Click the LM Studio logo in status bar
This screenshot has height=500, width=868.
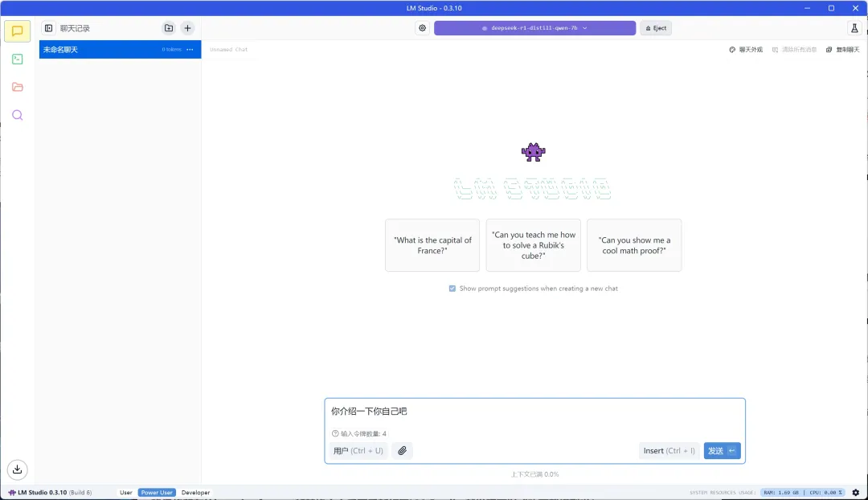point(11,492)
